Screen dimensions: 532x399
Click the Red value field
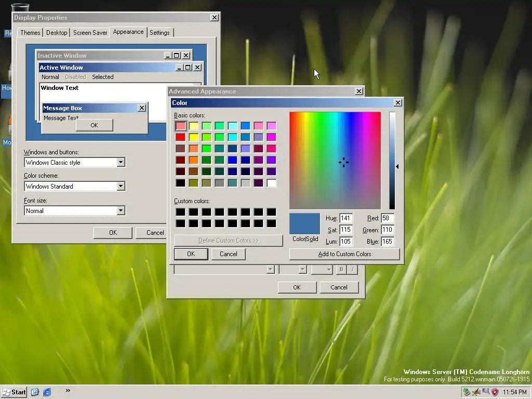click(x=388, y=218)
